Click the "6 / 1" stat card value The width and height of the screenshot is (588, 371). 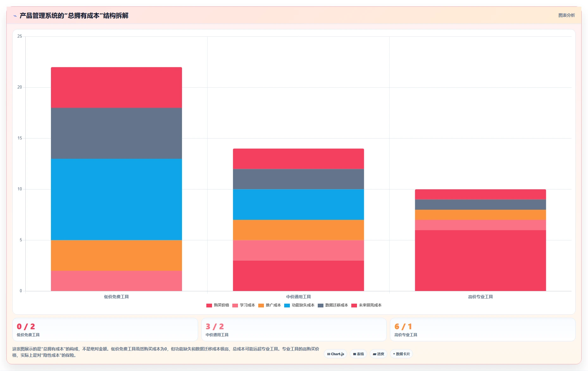click(403, 326)
